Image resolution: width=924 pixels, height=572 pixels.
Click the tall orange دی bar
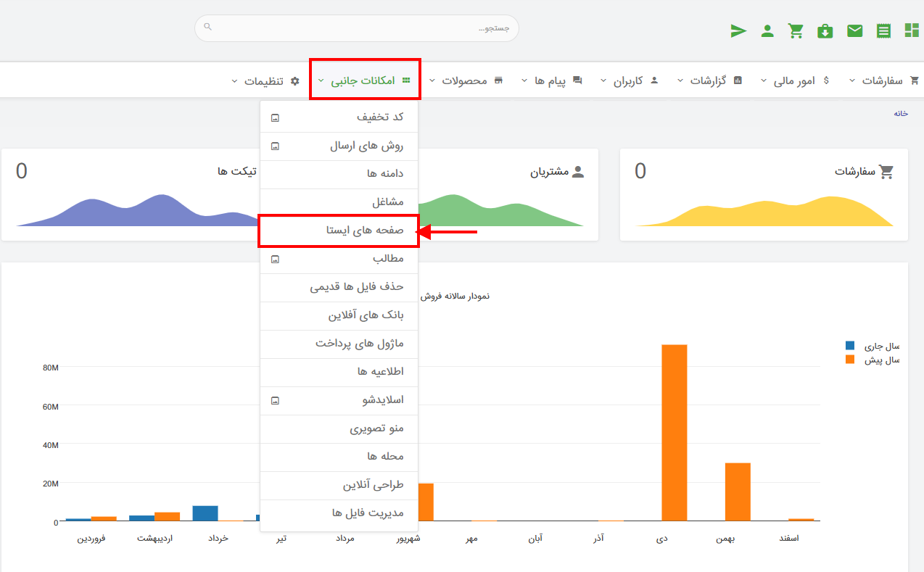[675, 433]
